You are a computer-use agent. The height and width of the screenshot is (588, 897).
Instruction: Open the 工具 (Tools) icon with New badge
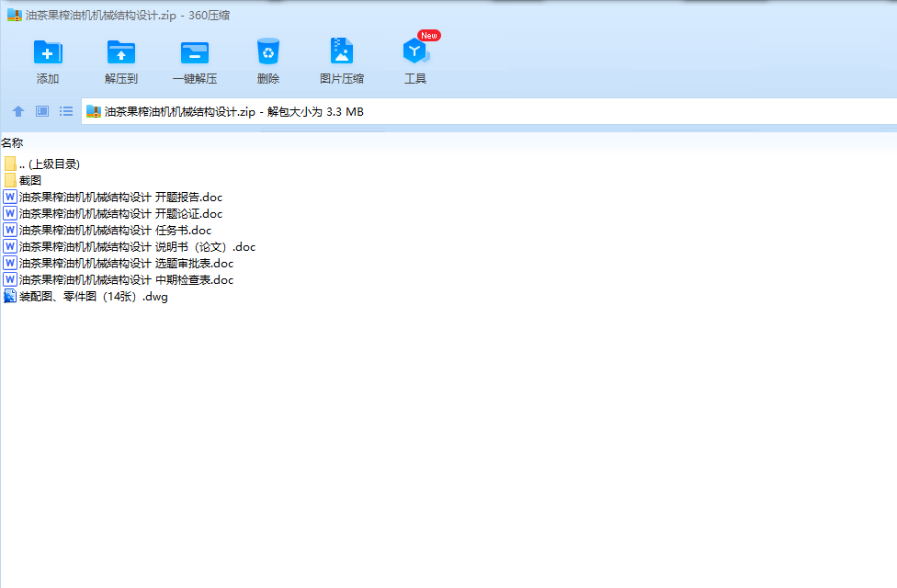[416, 51]
